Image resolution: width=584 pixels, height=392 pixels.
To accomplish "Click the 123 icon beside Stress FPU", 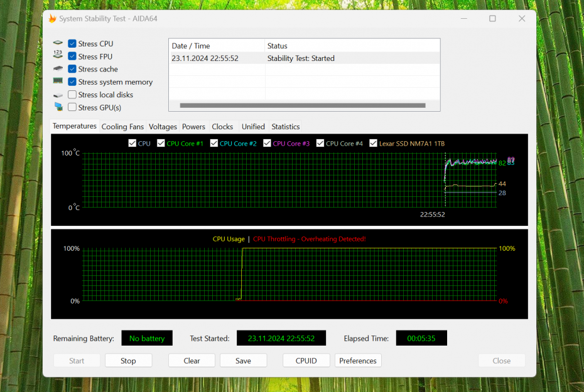I will point(58,56).
